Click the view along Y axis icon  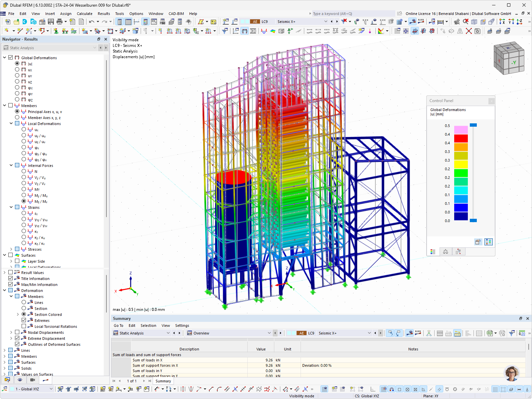(511, 22)
